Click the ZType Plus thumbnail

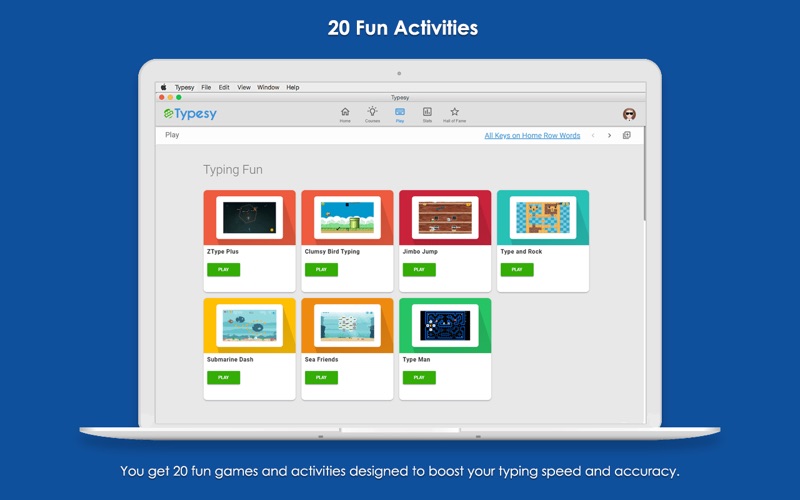pos(249,218)
